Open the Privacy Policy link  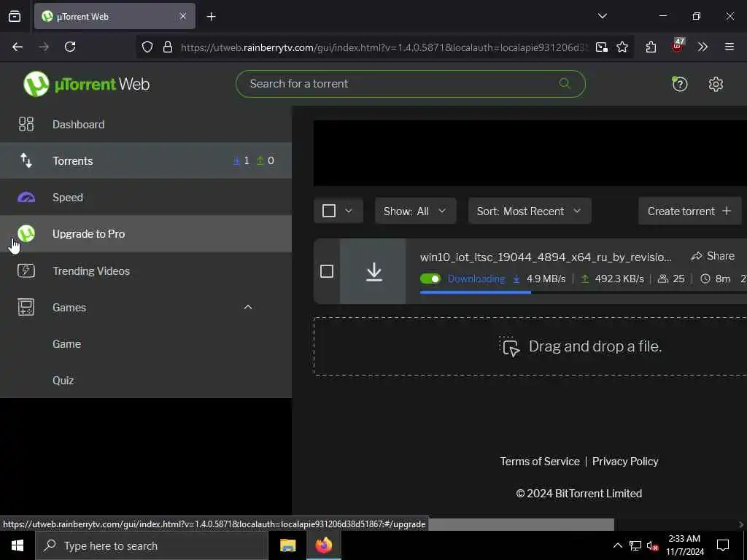tap(625, 462)
